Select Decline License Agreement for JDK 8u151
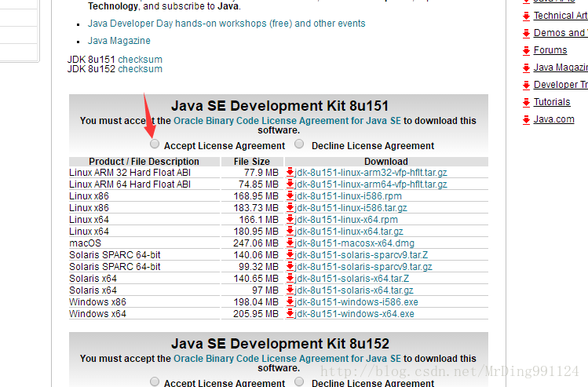 [299, 144]
